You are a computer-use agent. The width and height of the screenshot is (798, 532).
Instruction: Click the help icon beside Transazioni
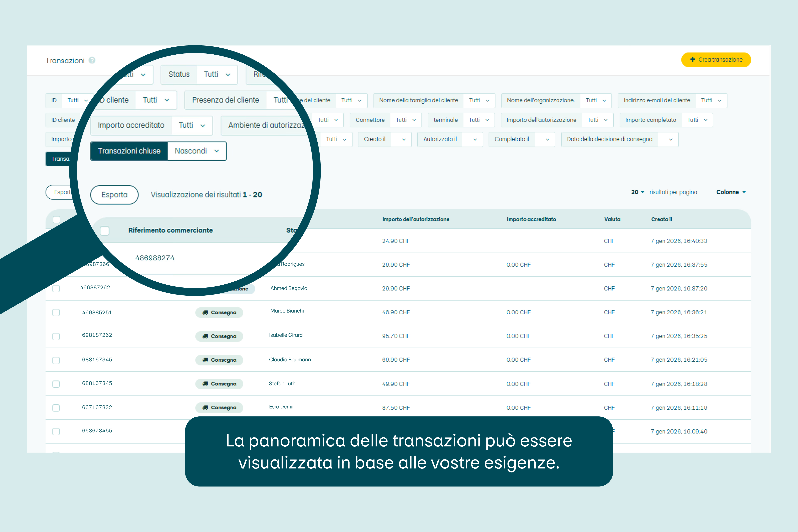click(x=92, y=60)
